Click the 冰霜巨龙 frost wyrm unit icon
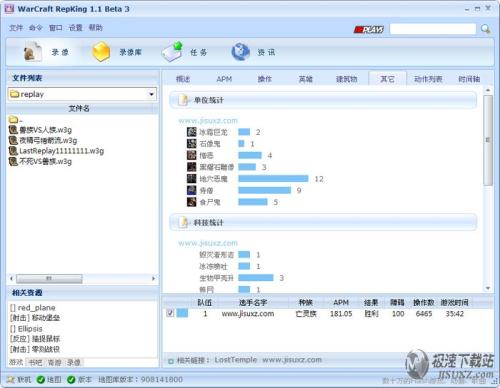 (x=191, y=132)
